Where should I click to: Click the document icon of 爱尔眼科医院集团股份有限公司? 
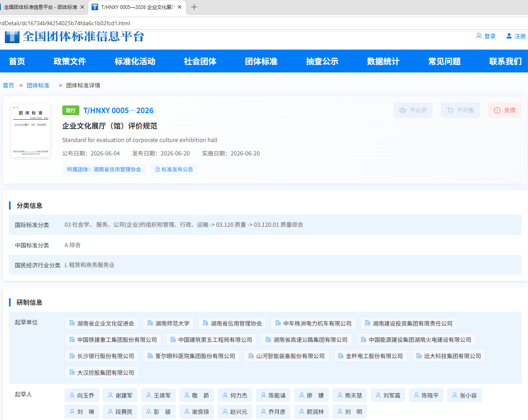point(150,356)
